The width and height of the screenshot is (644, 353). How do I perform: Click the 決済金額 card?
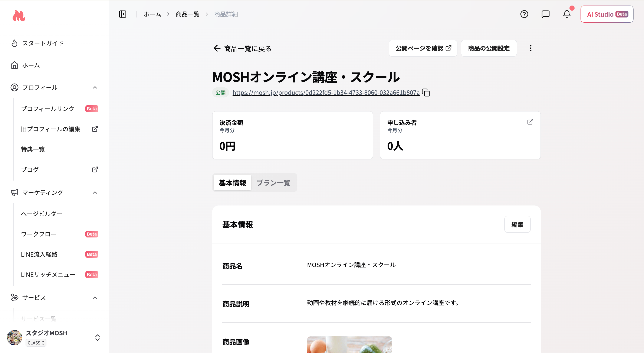pyautogui.click(x=292, y=135)
